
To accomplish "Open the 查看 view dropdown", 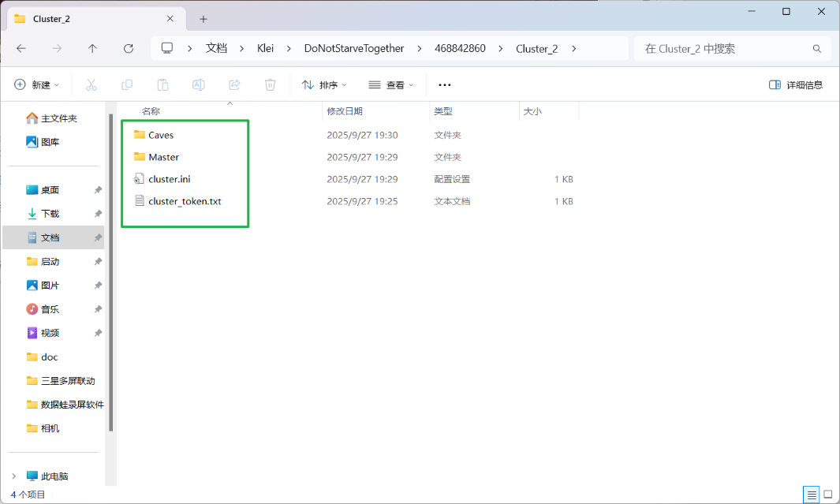I will pos(390,84).
